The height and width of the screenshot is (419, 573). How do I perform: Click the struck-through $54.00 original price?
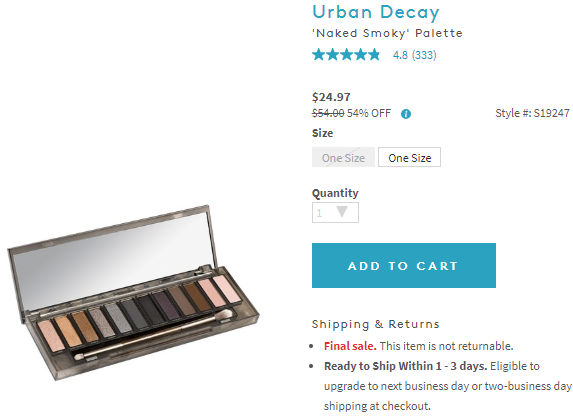(328, 113)
